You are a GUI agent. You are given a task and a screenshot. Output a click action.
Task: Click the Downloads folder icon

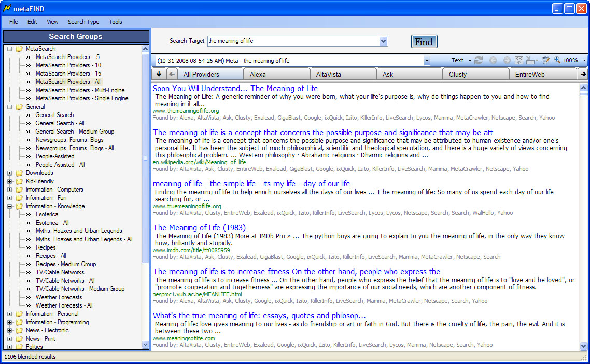tap(19, 173)
